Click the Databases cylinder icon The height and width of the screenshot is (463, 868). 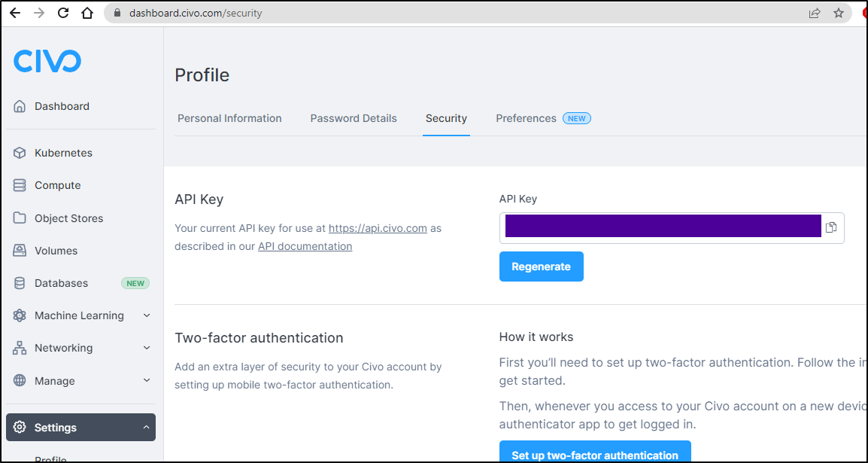coord(20,283)
